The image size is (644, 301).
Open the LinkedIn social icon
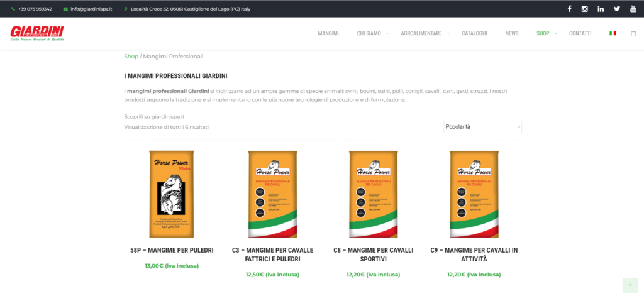601,9
